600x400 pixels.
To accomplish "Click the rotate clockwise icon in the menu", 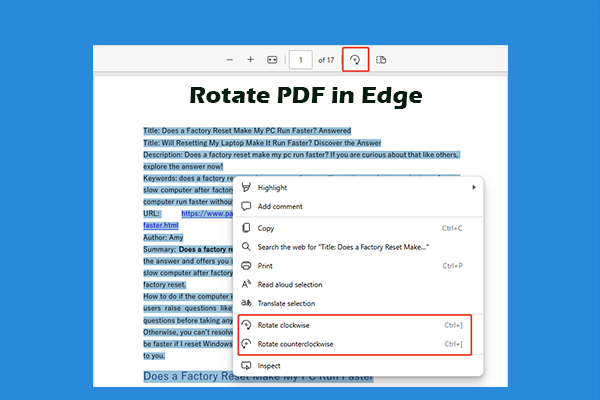I will pos(246,325).
